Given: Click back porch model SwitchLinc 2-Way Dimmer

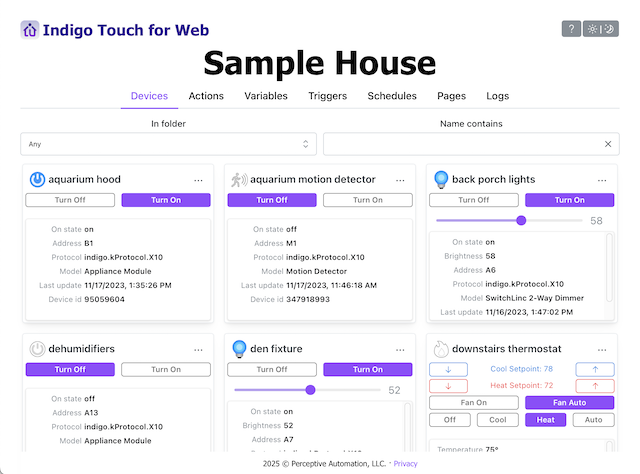Looking at the screenshot, I should (535, 298).
